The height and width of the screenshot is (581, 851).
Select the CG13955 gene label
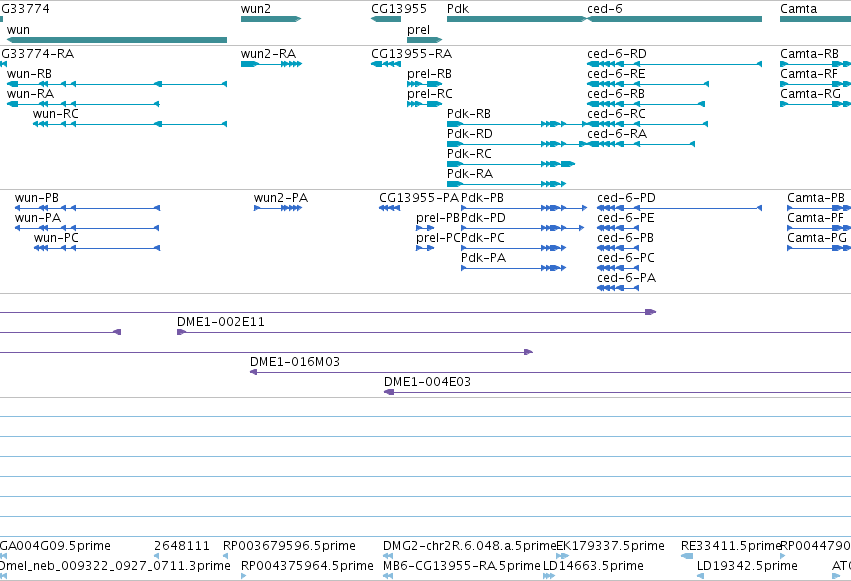(x=399, y=9)
